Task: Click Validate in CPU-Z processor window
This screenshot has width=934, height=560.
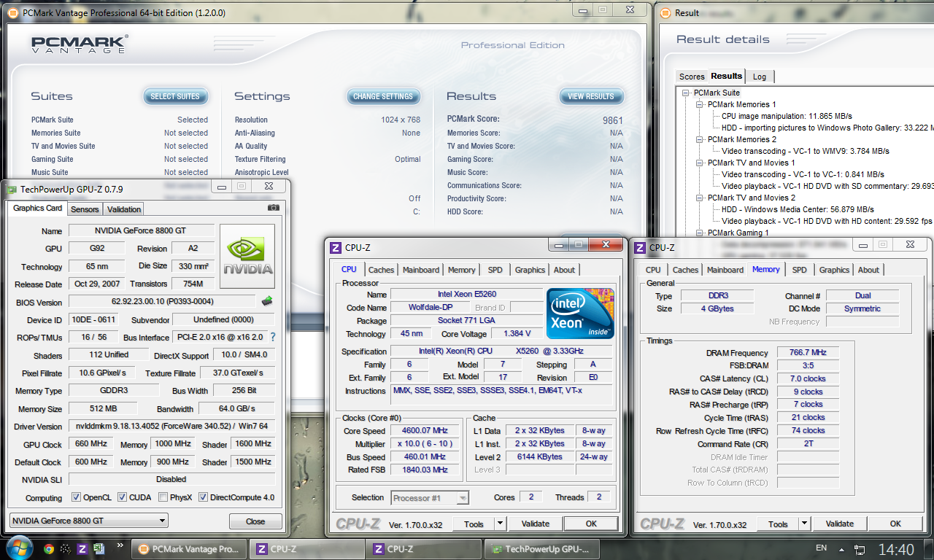Action: (535, 524)
